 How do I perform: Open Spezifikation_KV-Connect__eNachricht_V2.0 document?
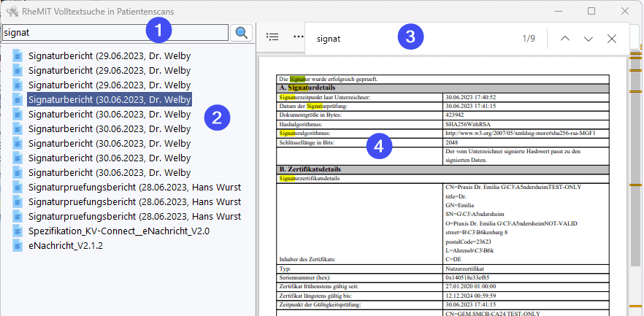click(x=118, y=231)
